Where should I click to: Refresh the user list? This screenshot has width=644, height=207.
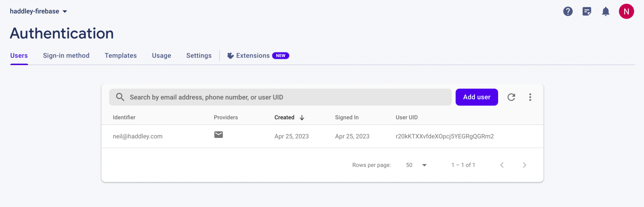(x=511, y=97)
